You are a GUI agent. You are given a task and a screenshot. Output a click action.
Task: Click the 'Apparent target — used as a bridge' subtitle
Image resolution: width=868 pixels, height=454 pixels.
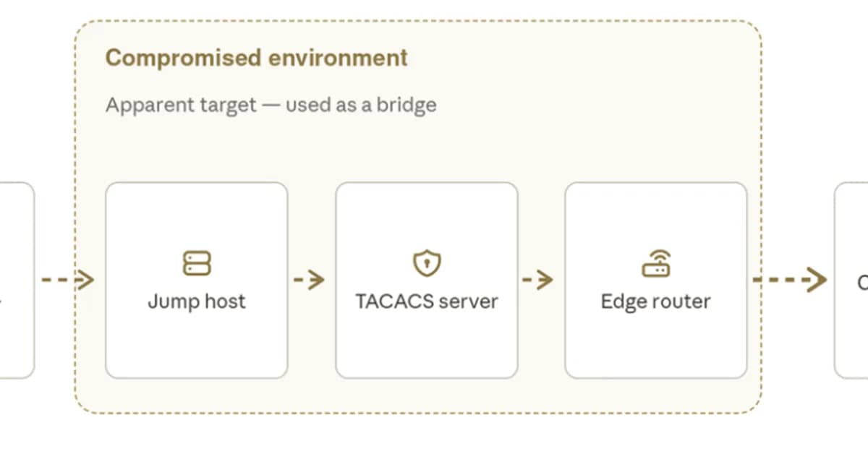(271, 105)
